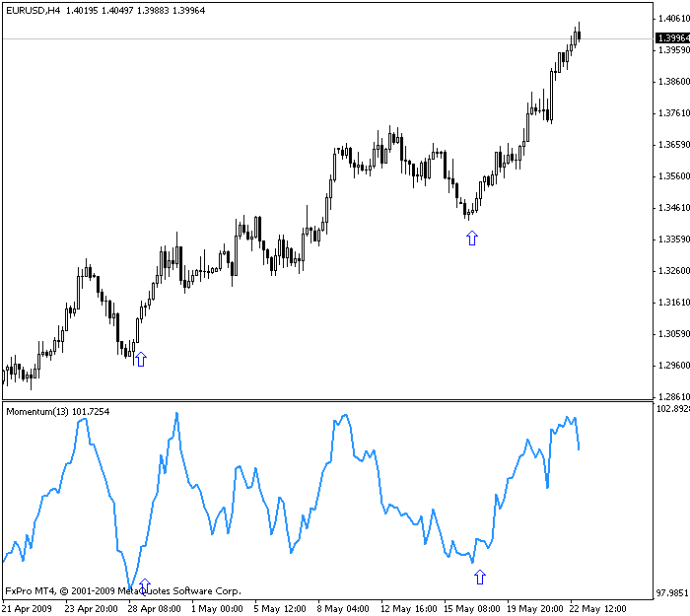
Task: Click the current price label 1.39964
Action: tap(673, 38)
